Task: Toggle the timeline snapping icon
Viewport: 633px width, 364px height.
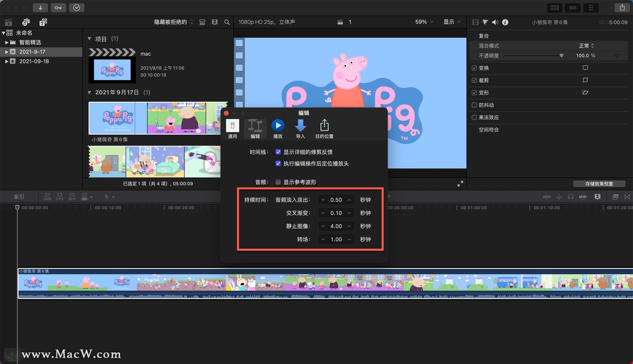Action: coord(583,197)
